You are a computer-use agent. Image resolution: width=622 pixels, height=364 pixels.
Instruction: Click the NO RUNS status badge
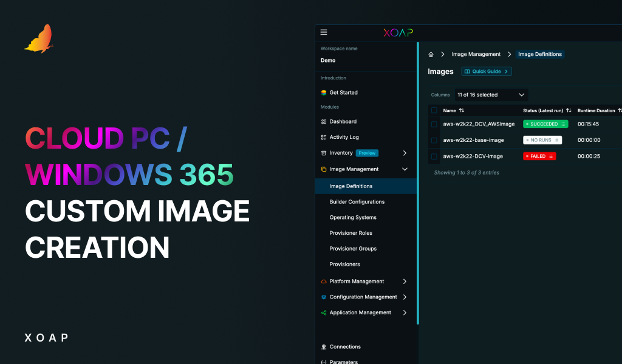pos(542,140)
